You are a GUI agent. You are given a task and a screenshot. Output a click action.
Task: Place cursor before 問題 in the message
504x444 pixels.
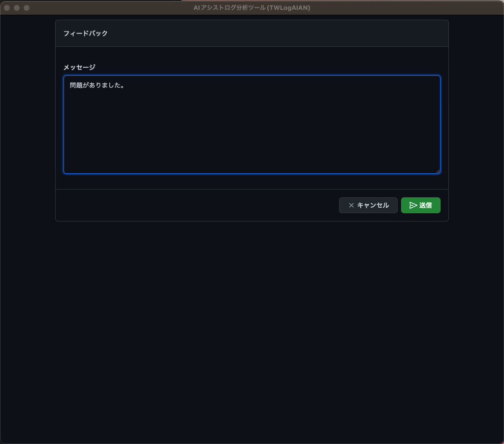point(70,86)
